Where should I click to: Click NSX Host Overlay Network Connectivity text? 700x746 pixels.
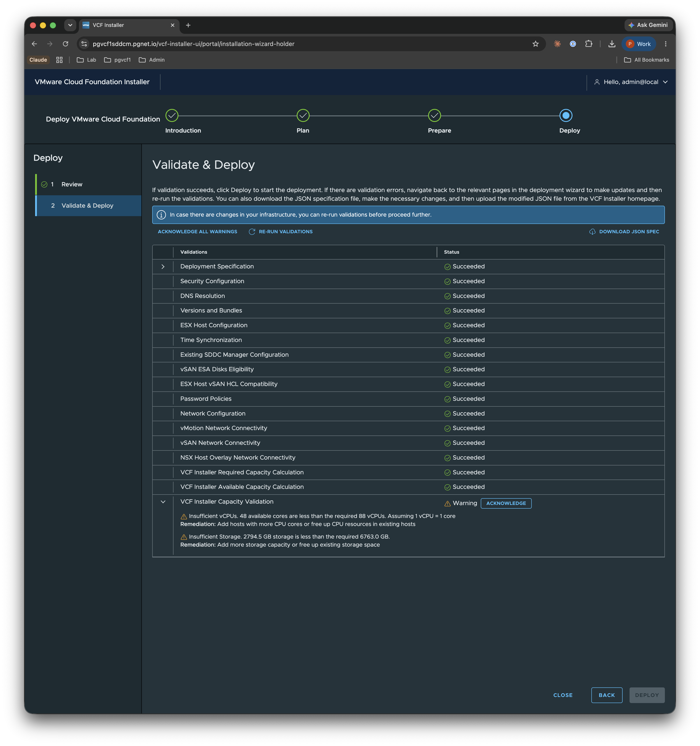point(238,457)
